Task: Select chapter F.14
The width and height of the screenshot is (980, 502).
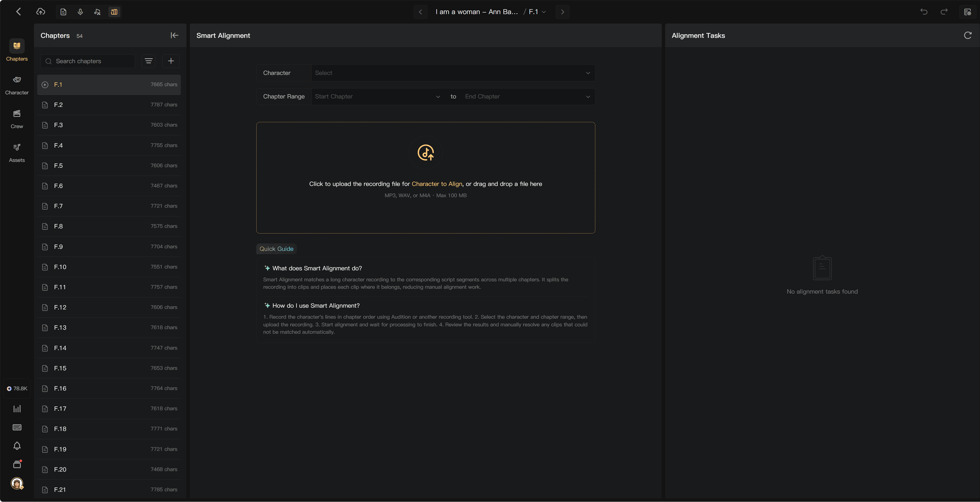Action: tap(109, 348)
